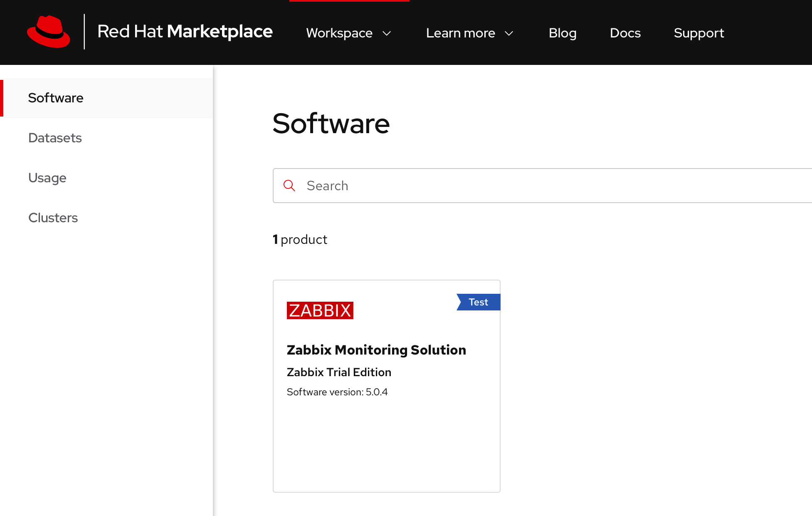Click the Red Hat Marketplace title
Image resolution: width=812 pixels, height=516 pixels.
(x=185, y=32)
